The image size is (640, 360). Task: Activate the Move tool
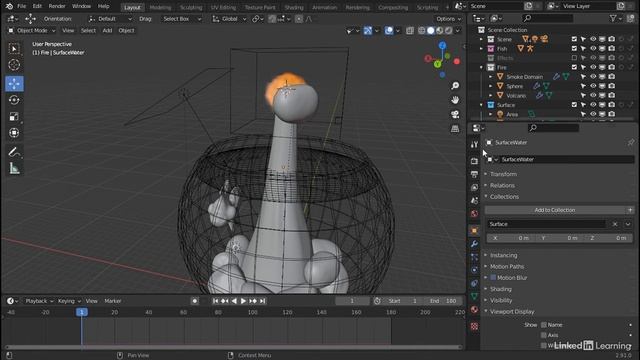point(14,84)
